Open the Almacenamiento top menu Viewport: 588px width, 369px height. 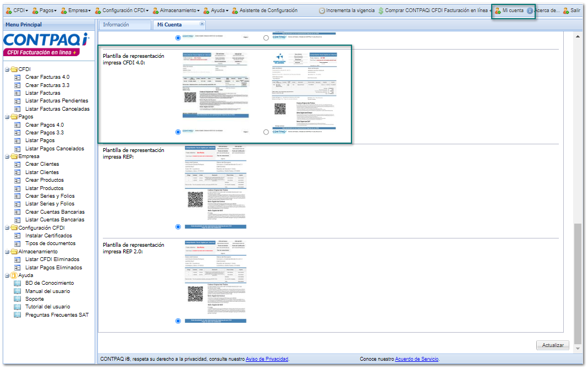pos(176,10)
